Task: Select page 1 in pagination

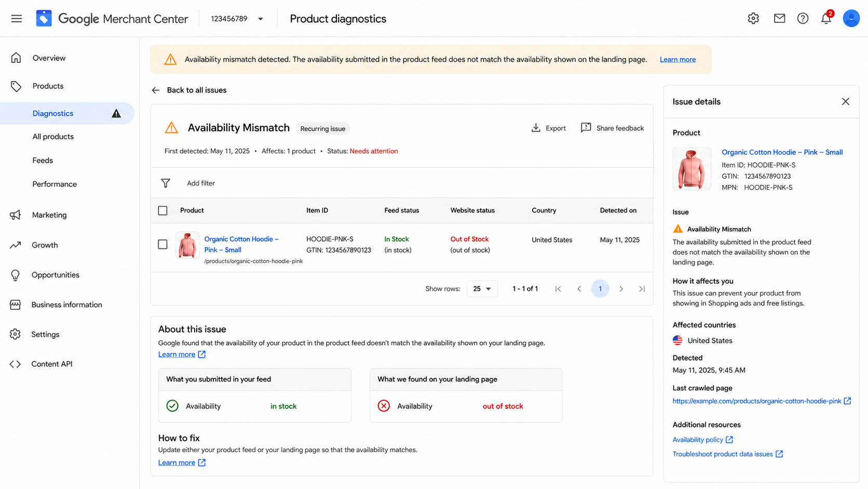Action: point(600,288)
